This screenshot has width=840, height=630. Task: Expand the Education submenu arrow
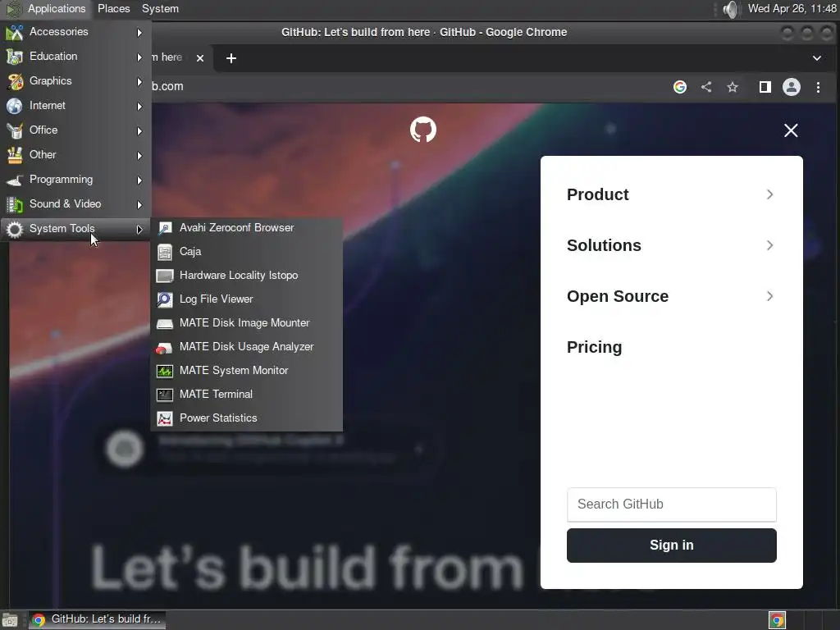[x=139, y=57]
